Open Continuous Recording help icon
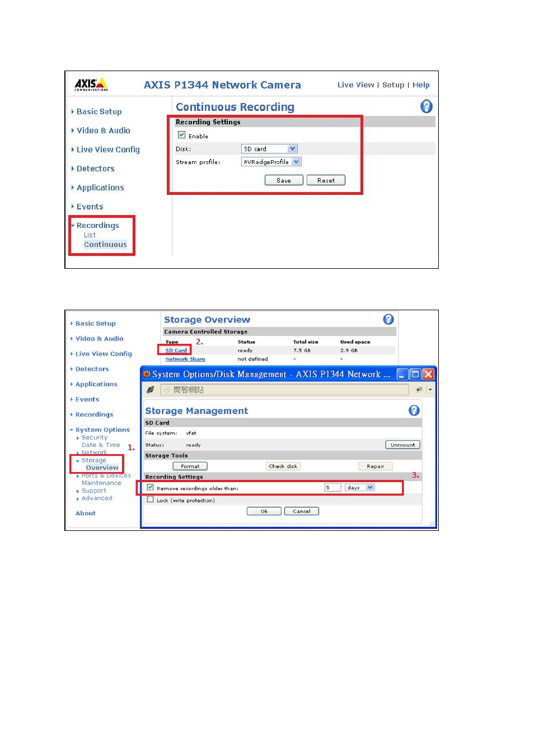 tap(427, 106)
